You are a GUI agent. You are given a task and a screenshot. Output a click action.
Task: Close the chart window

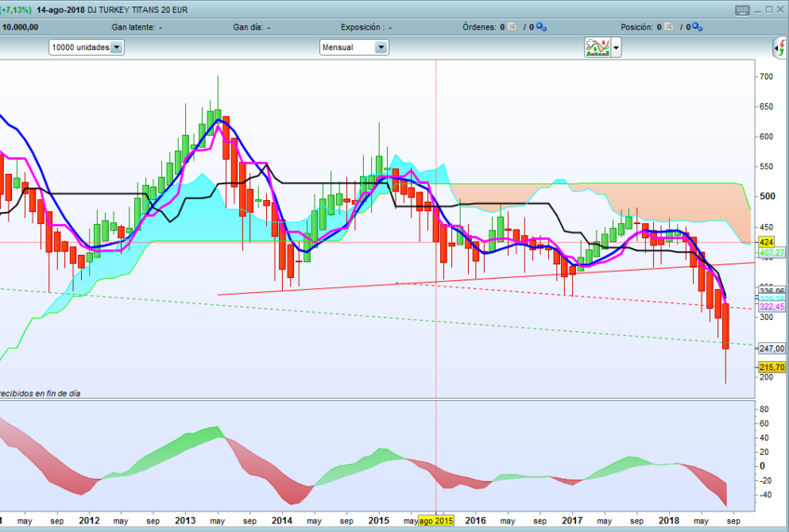(x=781, y=9)
